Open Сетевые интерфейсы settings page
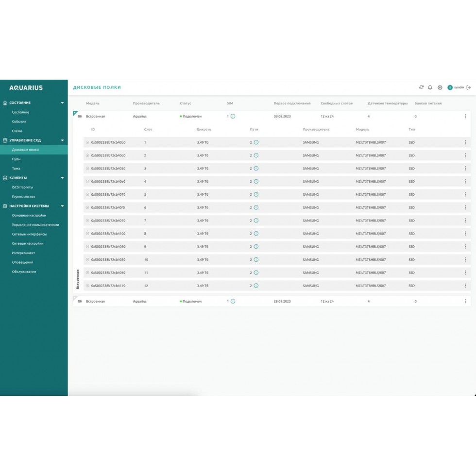The height and width of the screenshot is (476, 476). [x=29, y=234]
